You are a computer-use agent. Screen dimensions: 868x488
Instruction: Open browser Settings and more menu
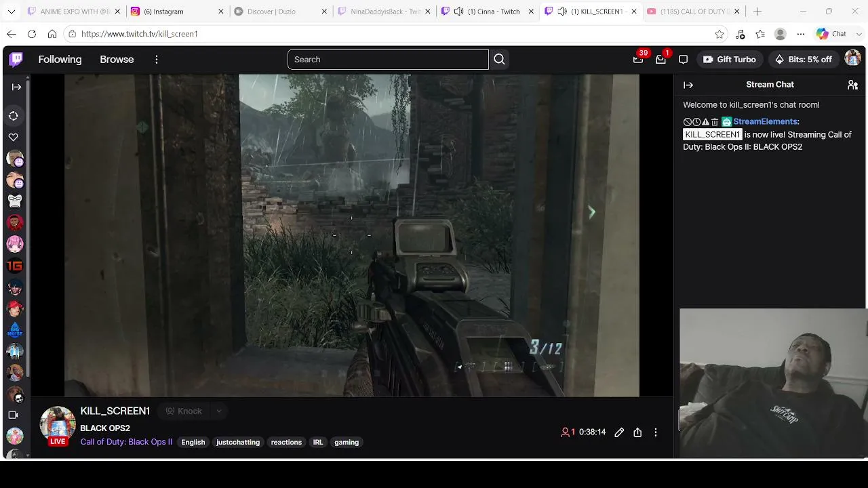coord(801,34)
